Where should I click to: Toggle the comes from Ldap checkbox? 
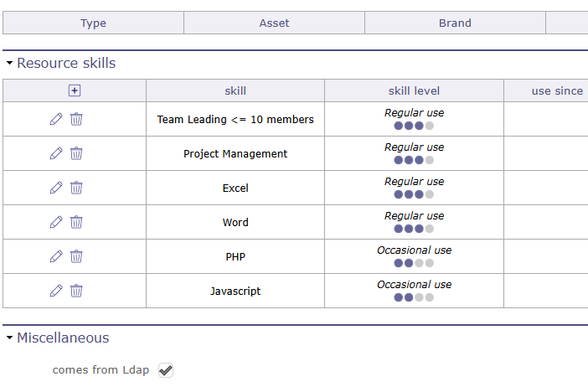(166, 370)
